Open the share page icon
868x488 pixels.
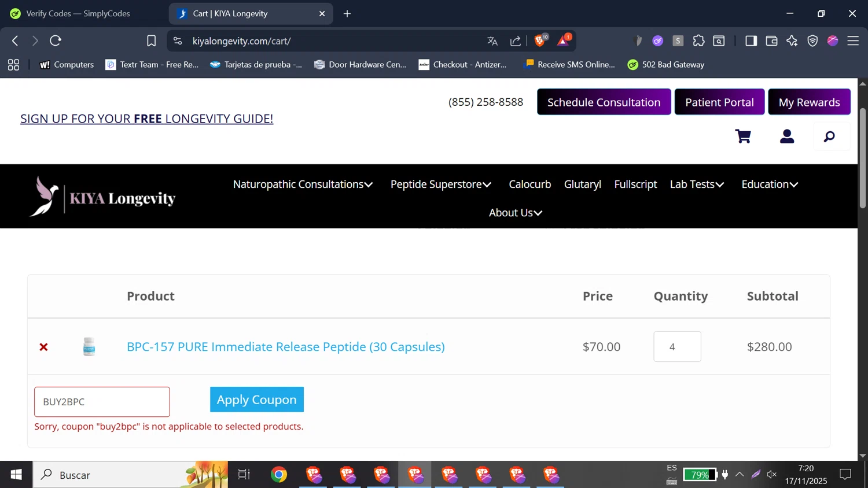(515, 40)
